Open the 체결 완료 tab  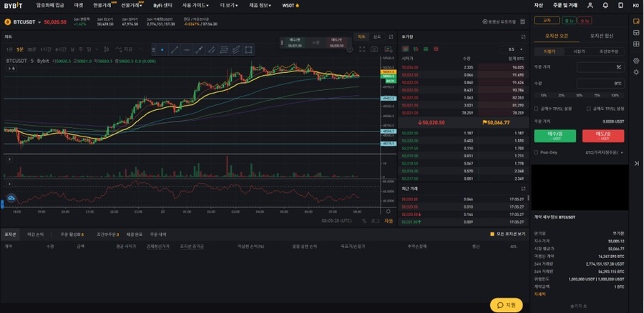135,234
